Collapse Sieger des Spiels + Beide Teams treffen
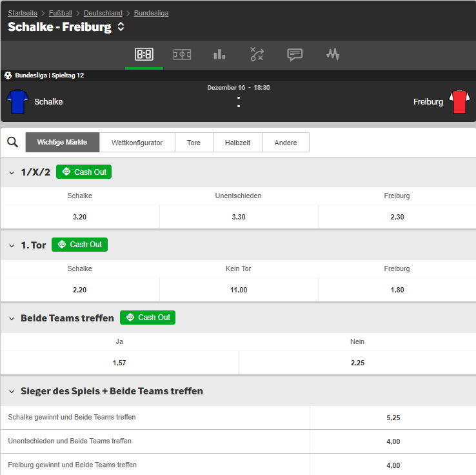Viewport: 476px width, 475px height. coord(12,391)
